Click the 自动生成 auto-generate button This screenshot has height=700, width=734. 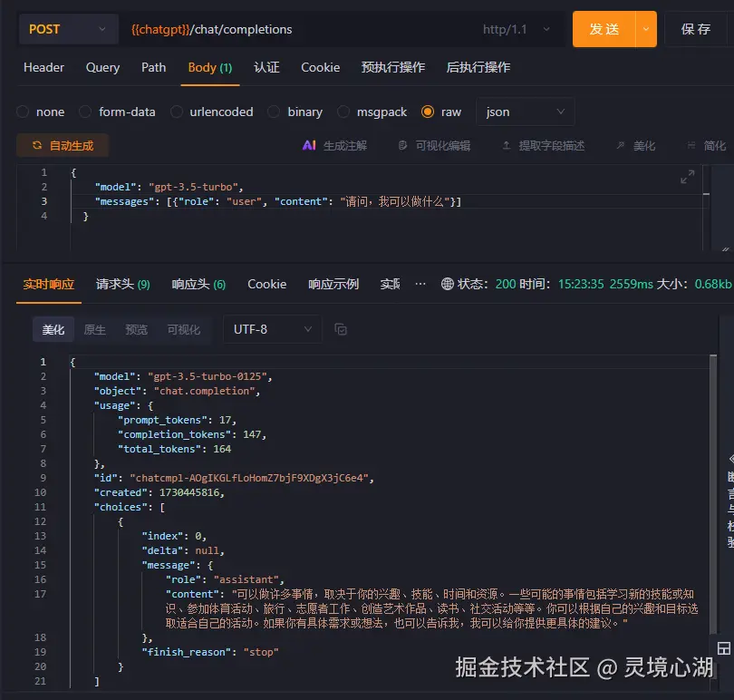[x=63, y=146]
